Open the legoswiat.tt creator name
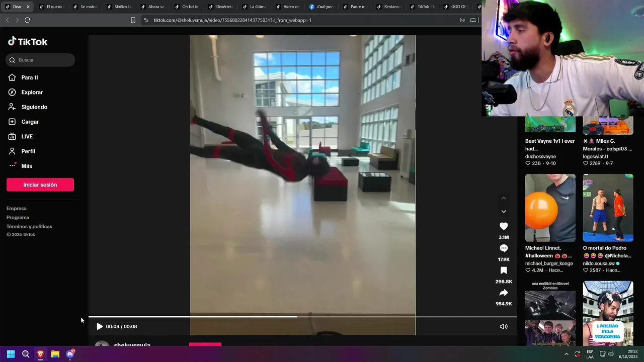 click(x=596, y=156)
